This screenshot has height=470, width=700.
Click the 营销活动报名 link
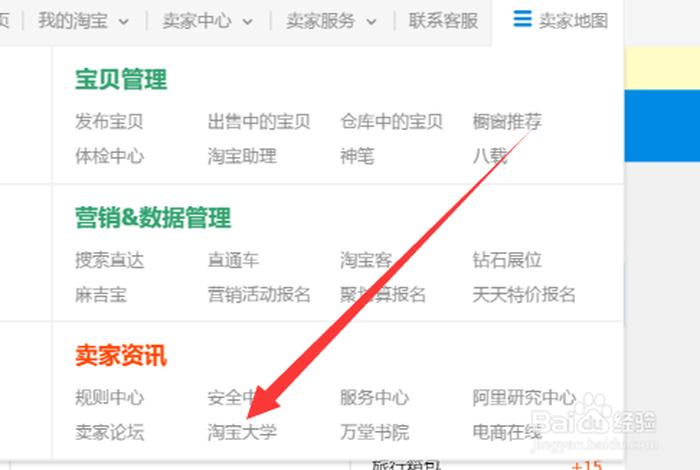(x=259, y=295)
